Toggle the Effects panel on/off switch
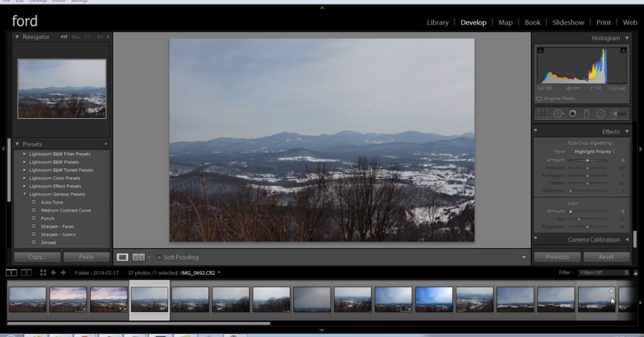 pyautogui.click(x=536, y=131)
